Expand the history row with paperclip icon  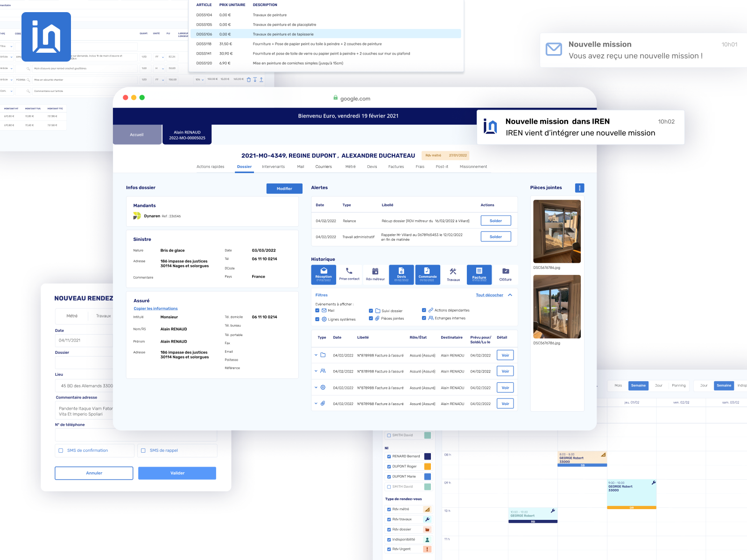coord(316,404)
